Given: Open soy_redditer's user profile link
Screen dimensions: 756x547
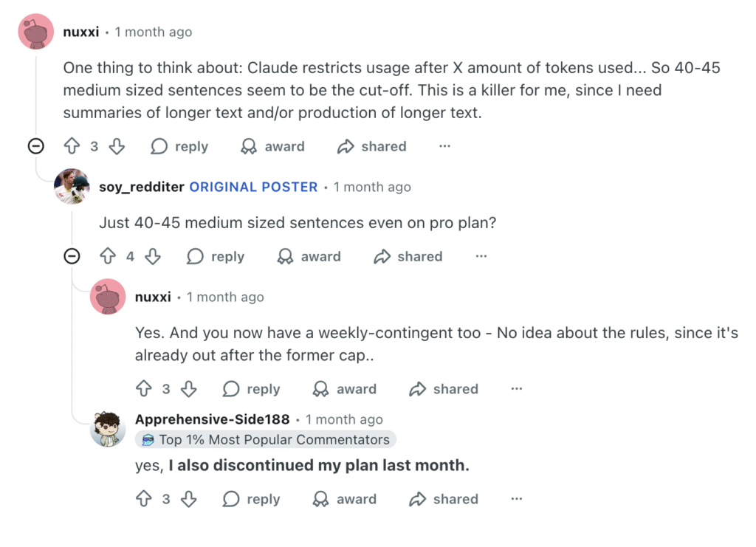Looking at the screenshot, I should pos(142,187).
